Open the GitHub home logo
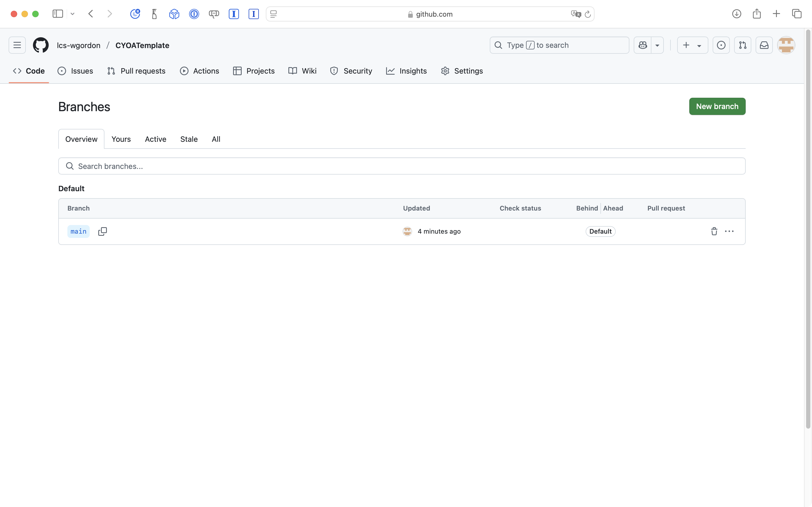Viewport: 812px width, 507px height. click(41, 45)
